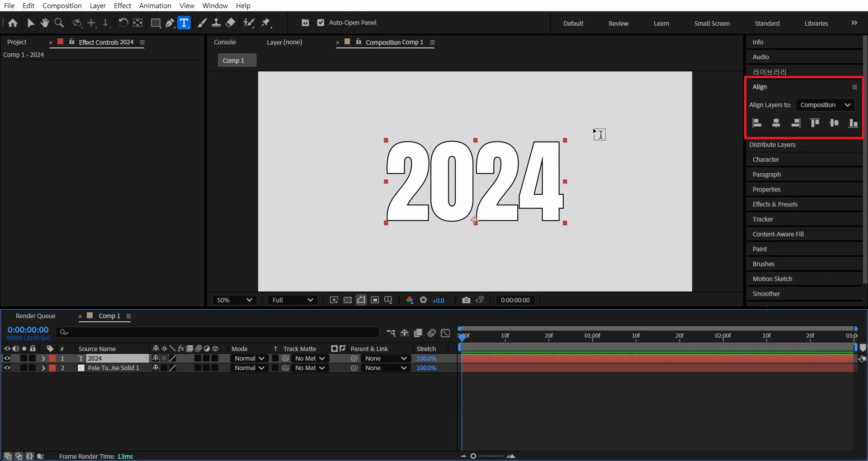Switch to the Small Screen workspace

pos(712,24)
